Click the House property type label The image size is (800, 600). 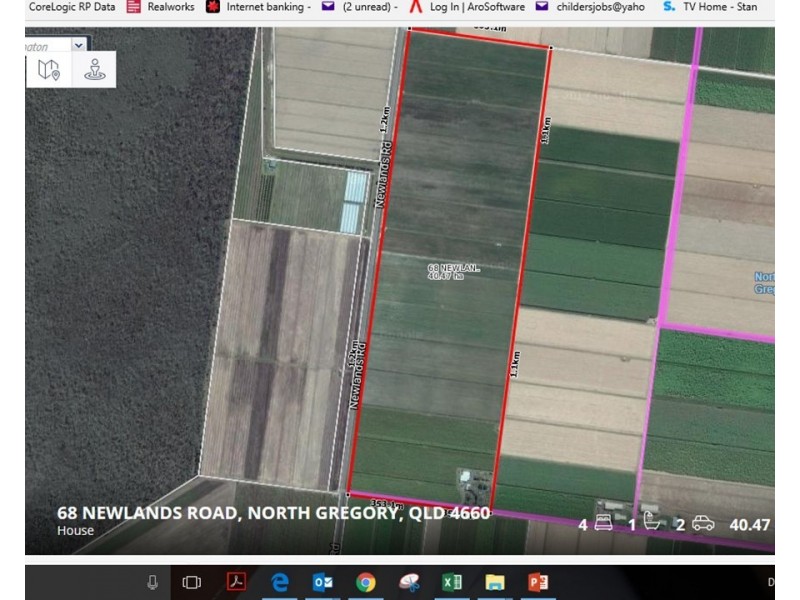[x=76, y=531]
